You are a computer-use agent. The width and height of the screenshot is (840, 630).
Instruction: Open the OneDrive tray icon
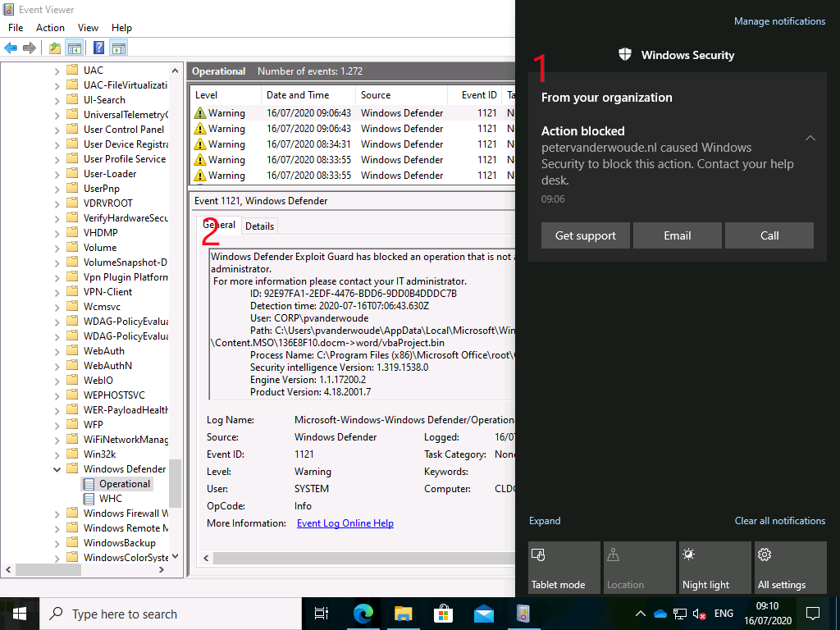point(660,614)
